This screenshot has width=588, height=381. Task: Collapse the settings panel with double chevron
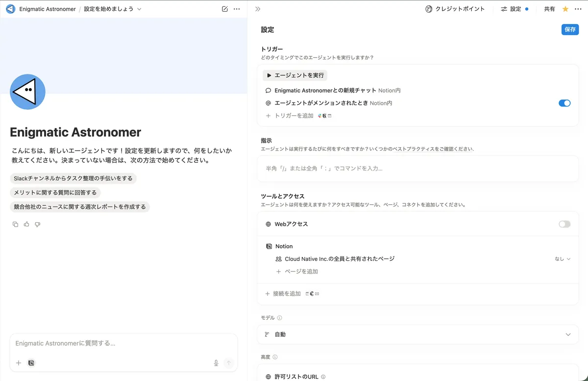click(x=258, y=9)
